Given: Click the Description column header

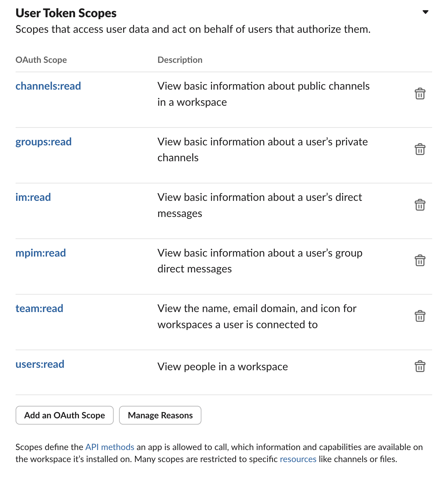Looking at the screenshot, I should (x=180, y=60).
